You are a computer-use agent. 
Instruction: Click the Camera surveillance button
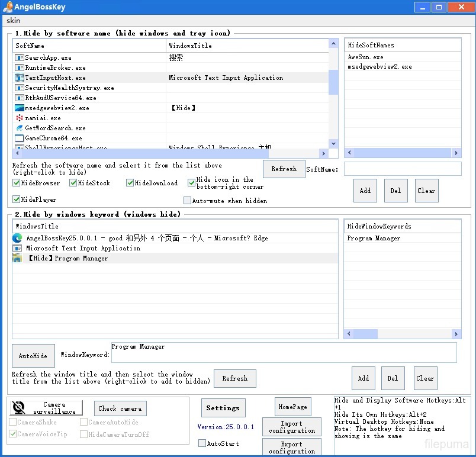click(x=46, y=408)
